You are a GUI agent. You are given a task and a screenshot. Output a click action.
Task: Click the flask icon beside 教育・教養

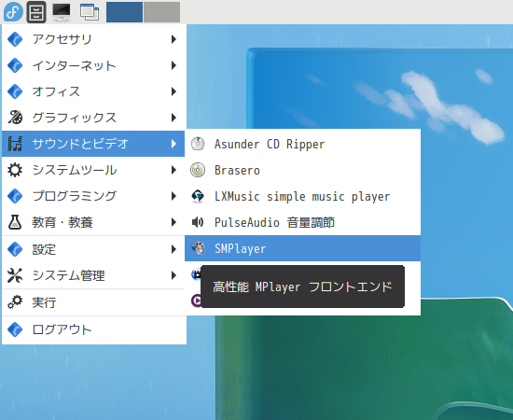pos(15,222)
